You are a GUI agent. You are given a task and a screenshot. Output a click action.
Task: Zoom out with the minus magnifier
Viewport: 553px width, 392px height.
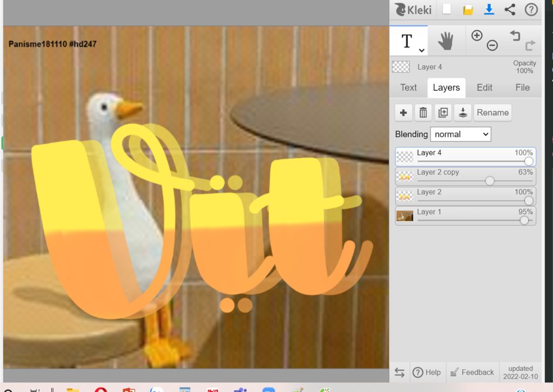(x=493, y=45)
